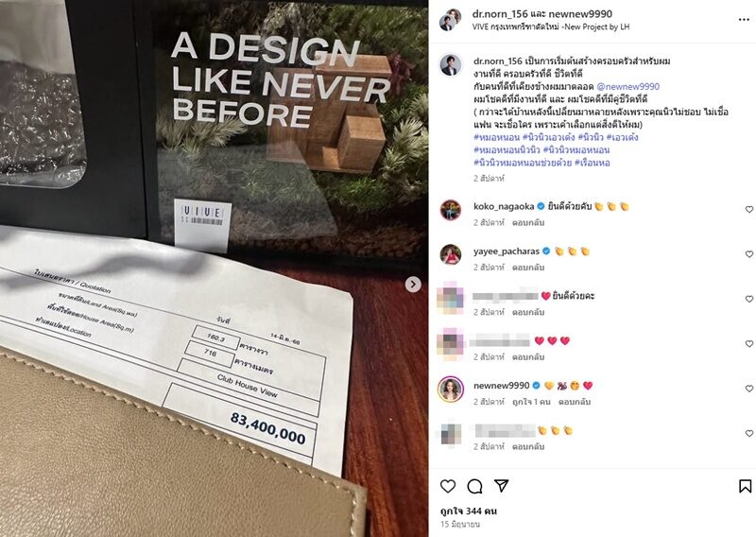Like koko_nagaoka's comment

[748, 209]
